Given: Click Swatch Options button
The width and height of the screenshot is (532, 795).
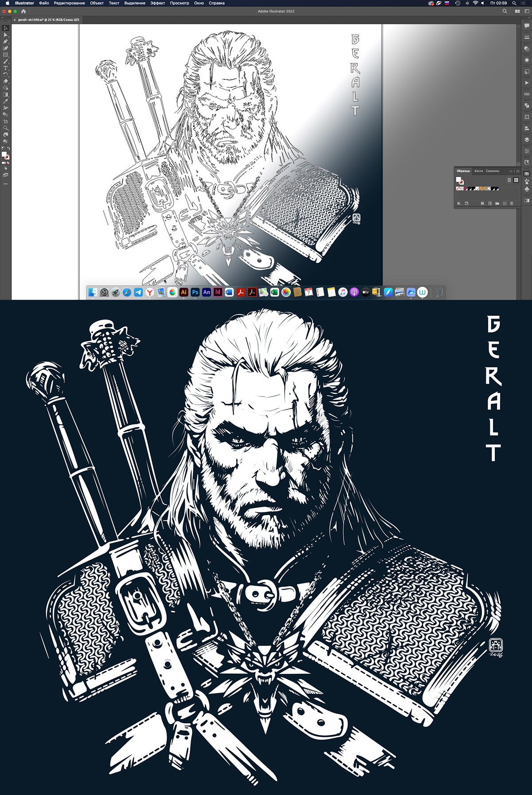Looking at the screenshot, I should (x=490, y=203).
